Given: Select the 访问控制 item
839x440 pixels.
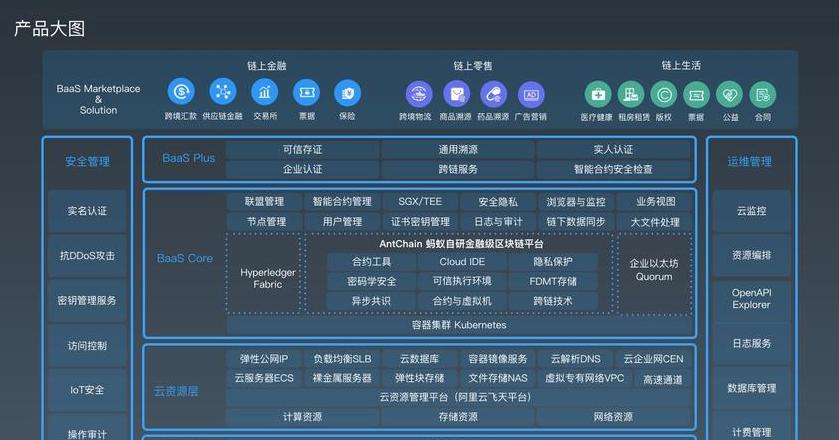Looking at the screenshot, I should point(87,345).
